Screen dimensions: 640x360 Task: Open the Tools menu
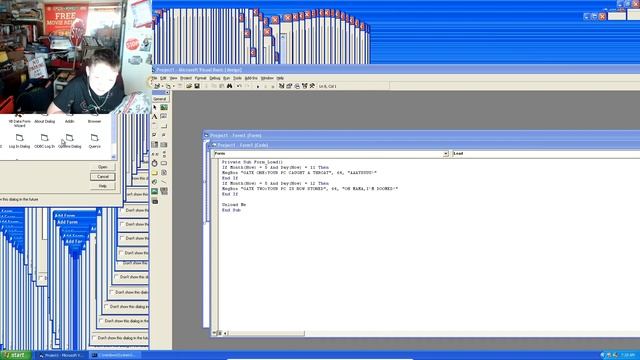[237, 78]
